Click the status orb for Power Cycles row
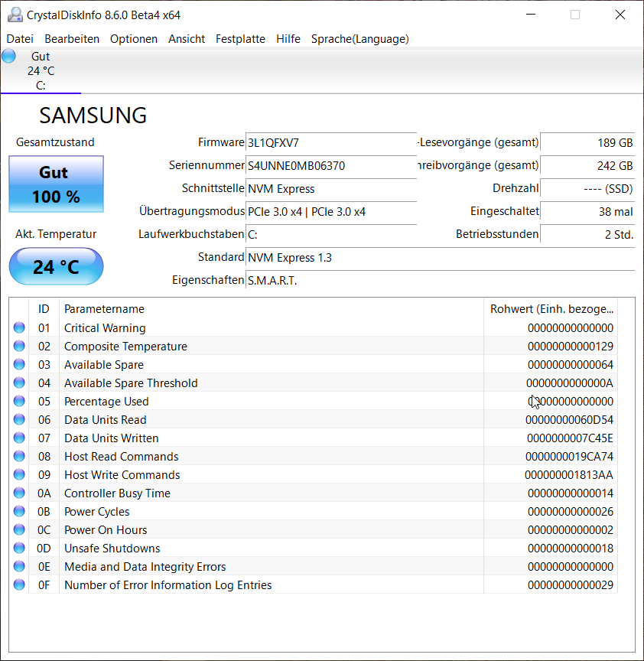644x661 pixels. coord(19,511)
